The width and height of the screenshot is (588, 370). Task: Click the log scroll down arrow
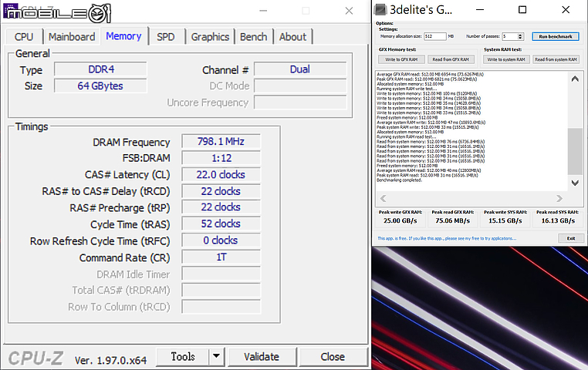tap(575, 183)
